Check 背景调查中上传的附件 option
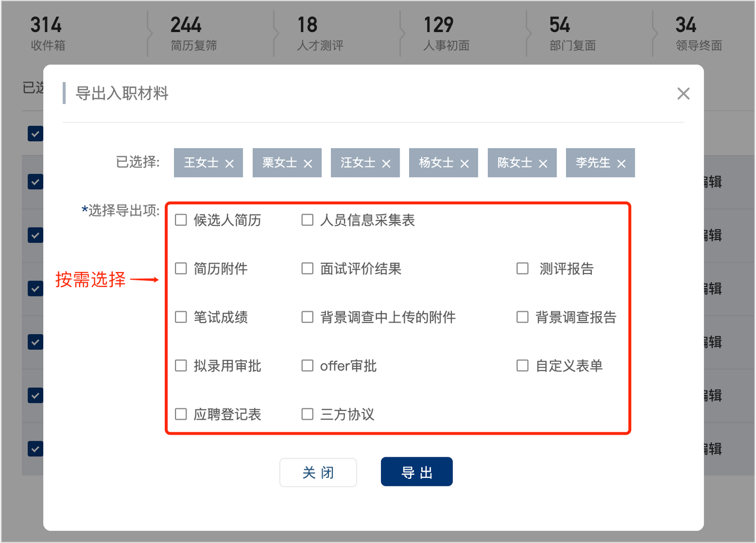The height and width of the screenshot is (543, 756). click(x=307, y=317)
